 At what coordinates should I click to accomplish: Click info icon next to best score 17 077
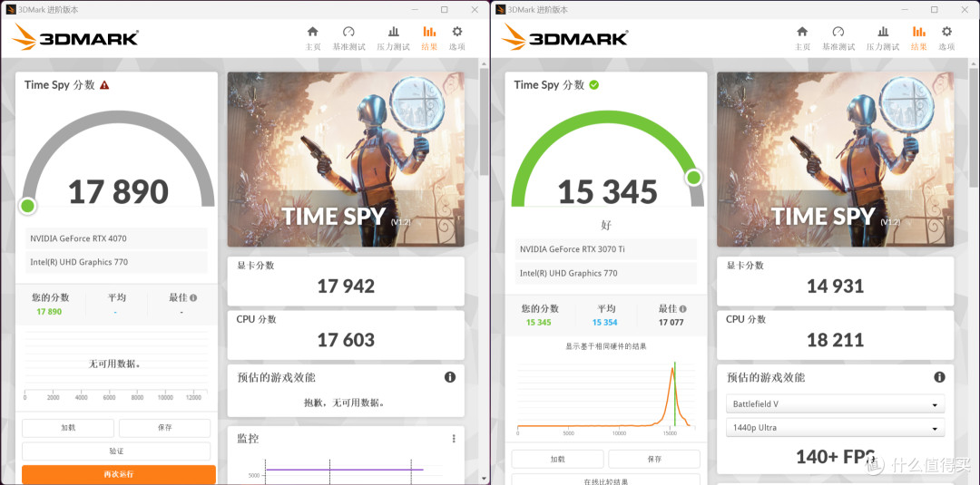682,309
